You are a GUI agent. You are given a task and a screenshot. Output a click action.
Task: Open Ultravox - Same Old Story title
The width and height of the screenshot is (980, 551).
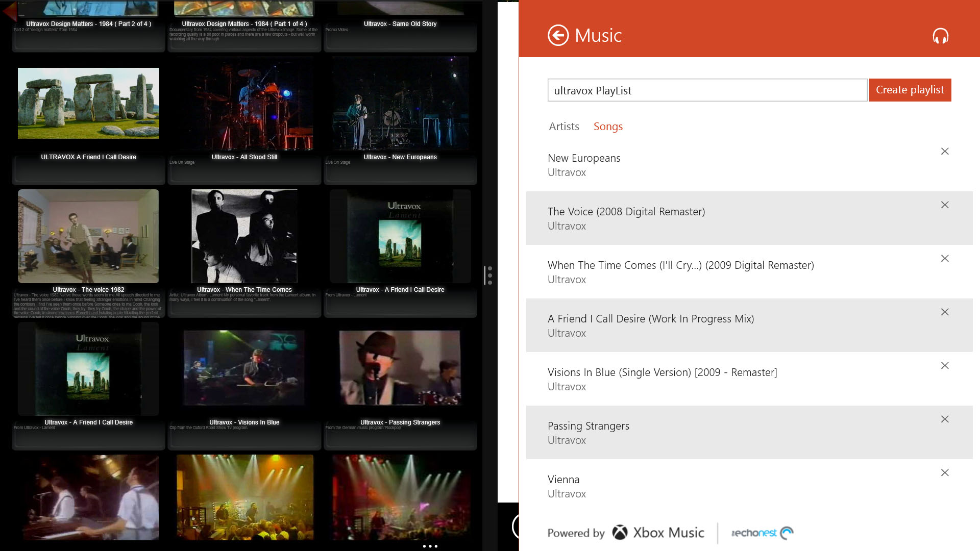coord(400,24)
